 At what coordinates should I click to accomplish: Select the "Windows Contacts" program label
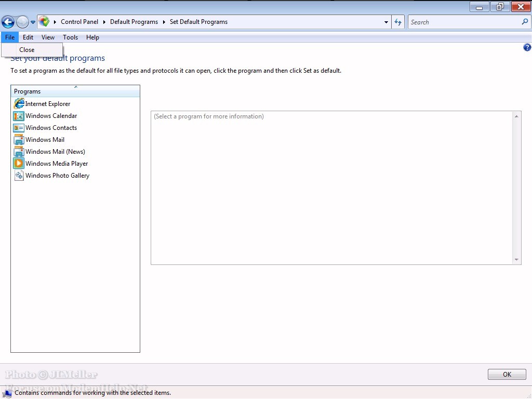[51, 128]
